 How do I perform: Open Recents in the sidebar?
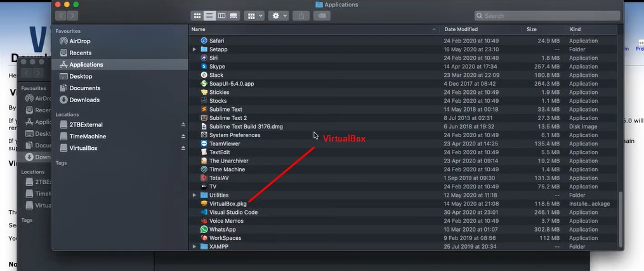[120, 53]
